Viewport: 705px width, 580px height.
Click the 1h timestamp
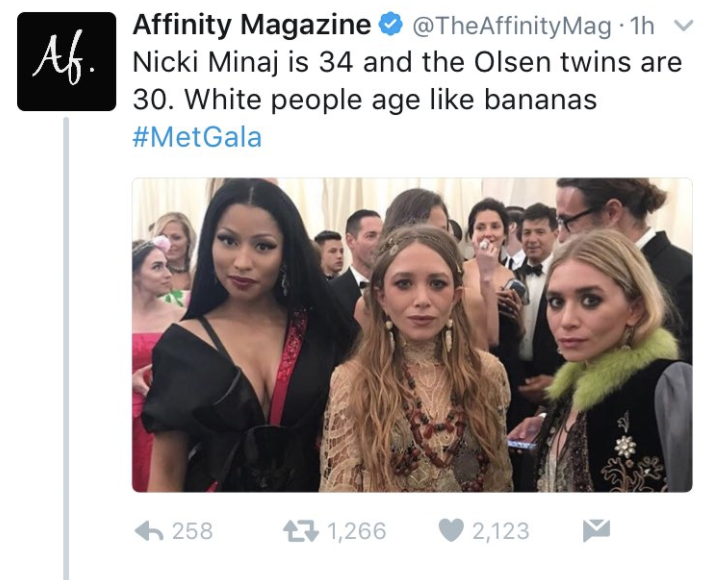(642, 26)
